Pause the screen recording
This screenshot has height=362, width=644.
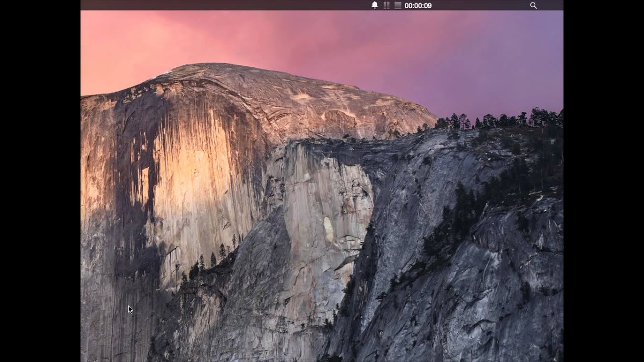tap(386, 5)
